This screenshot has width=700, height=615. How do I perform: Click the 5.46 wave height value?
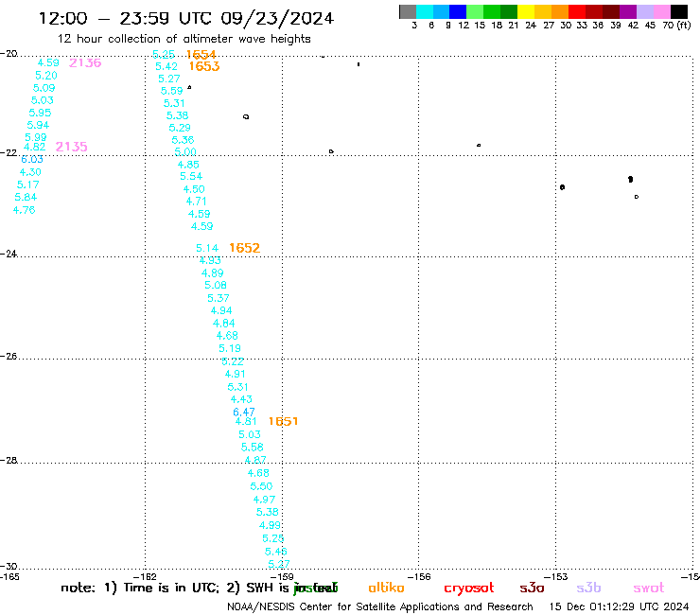(276, 551)
